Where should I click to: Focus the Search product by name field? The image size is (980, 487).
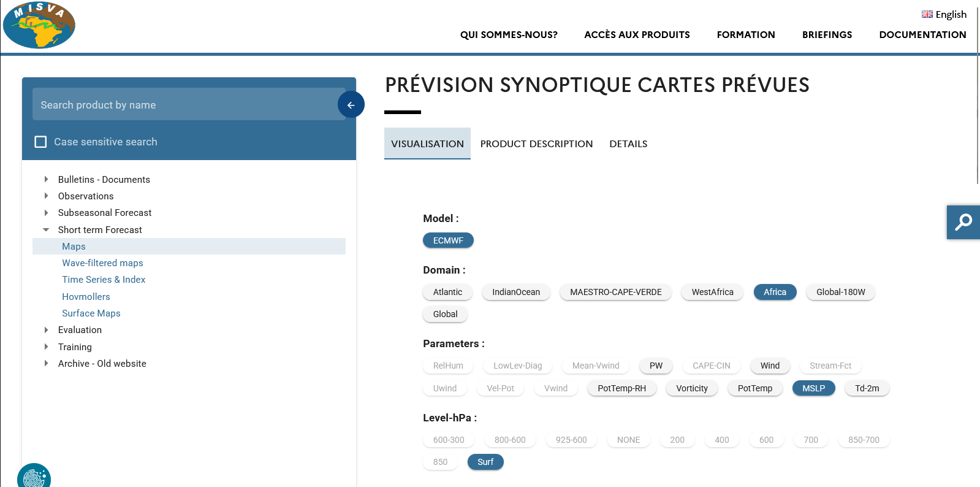pos(189,104)
